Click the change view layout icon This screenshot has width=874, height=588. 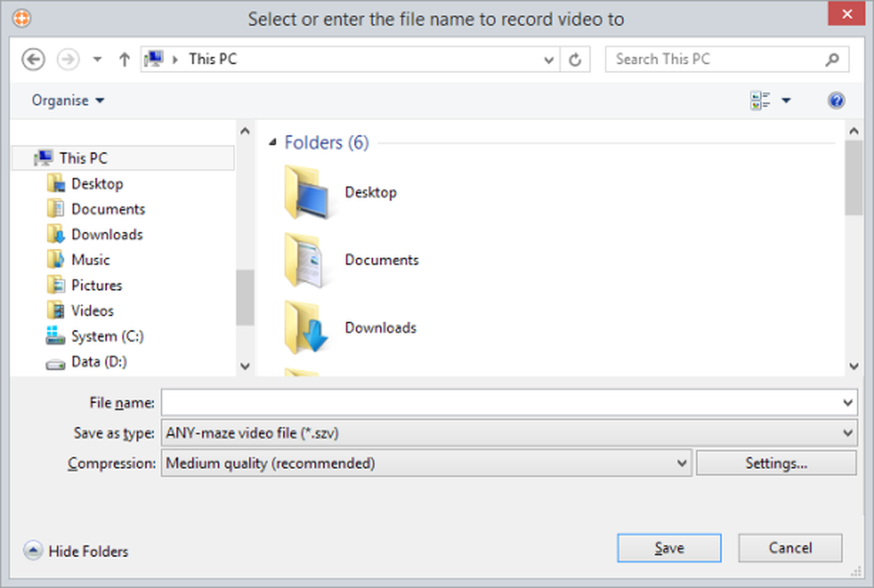[x=760, y=100]
